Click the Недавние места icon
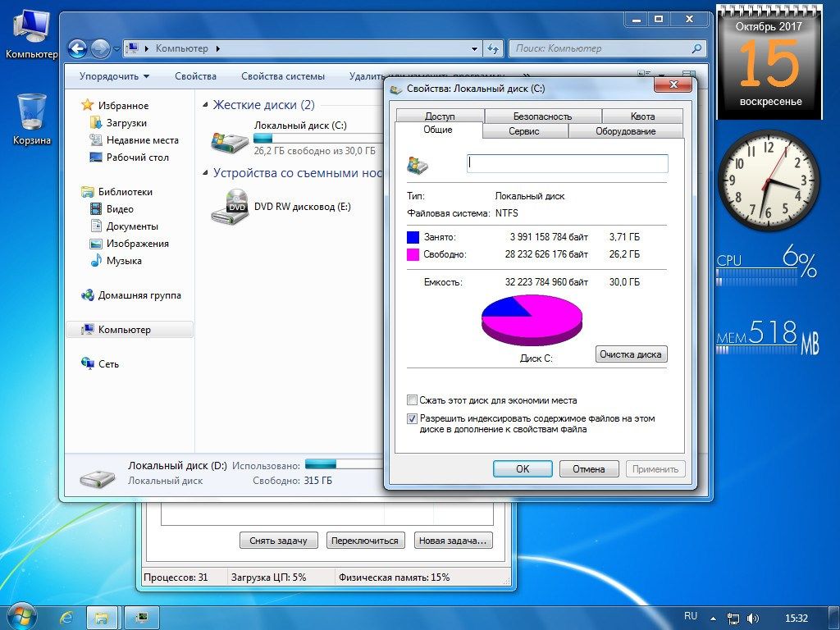 point(96,139)
